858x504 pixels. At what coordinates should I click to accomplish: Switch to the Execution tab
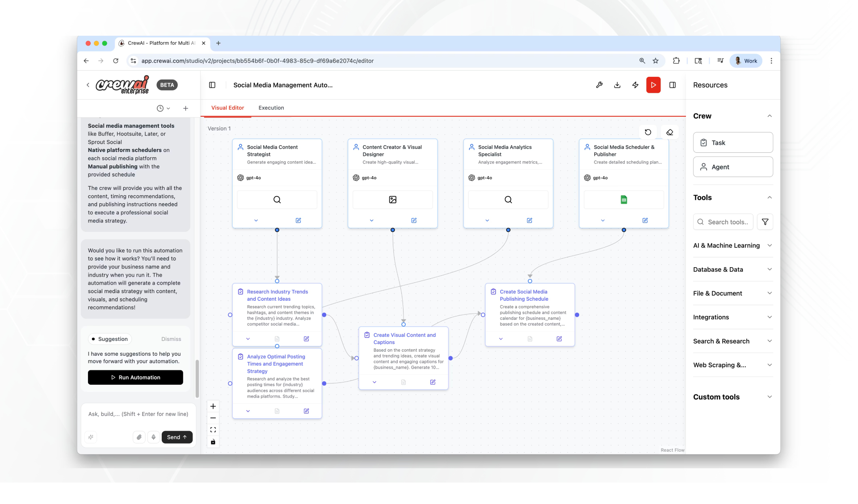pyautogui.click(x=271, y=108)
